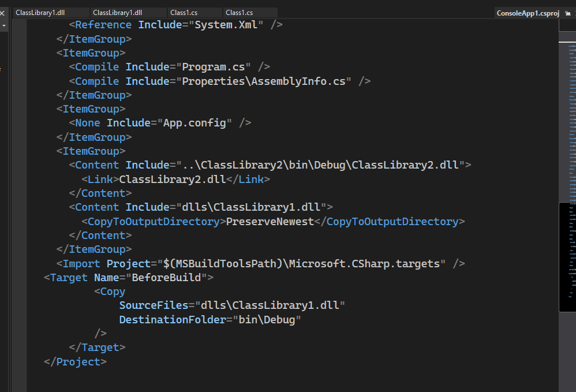Click the Copy element opening tag
Screen dimensions: 576x392
pyautogui.click(x=110, y=292)
